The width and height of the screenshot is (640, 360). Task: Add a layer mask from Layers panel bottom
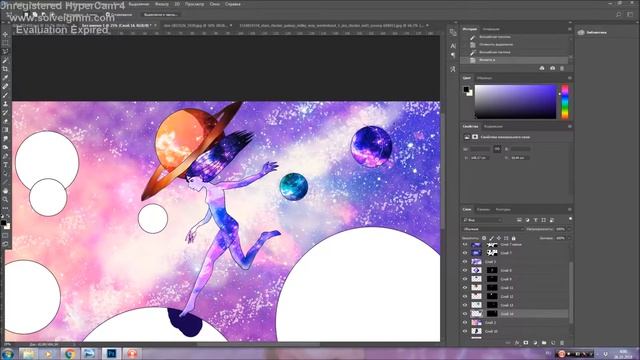pyautogui.click(x=526, y=342)
